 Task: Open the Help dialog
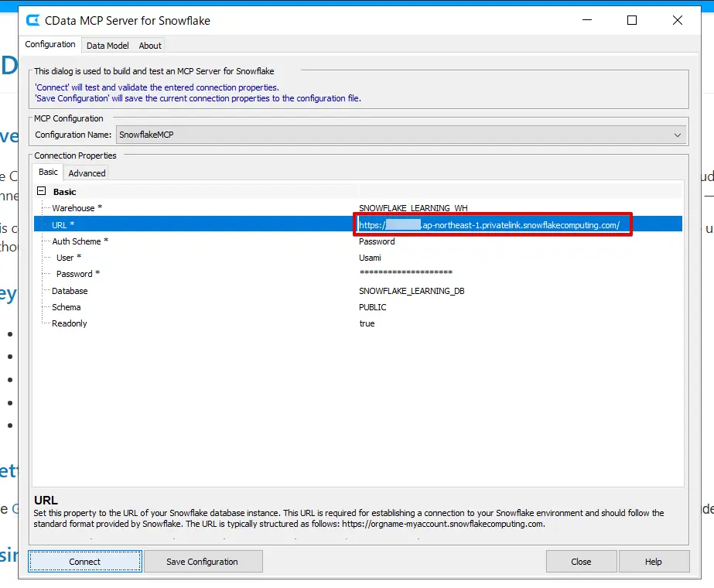(654, 561)
